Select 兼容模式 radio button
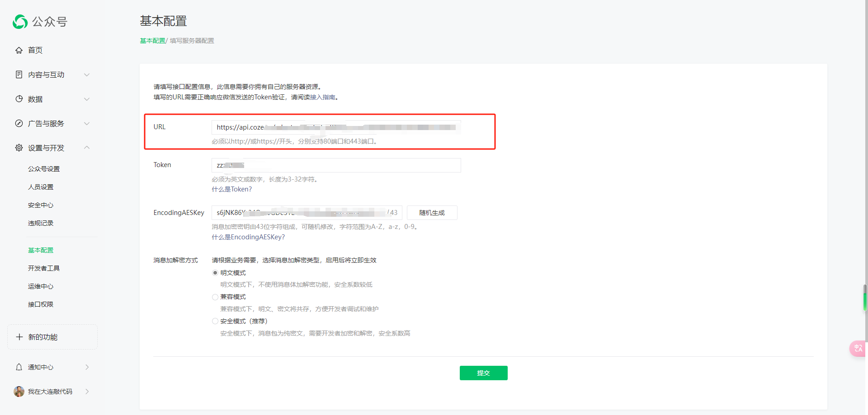The width and height of the screenshot is (868, 415). (215, 297)
